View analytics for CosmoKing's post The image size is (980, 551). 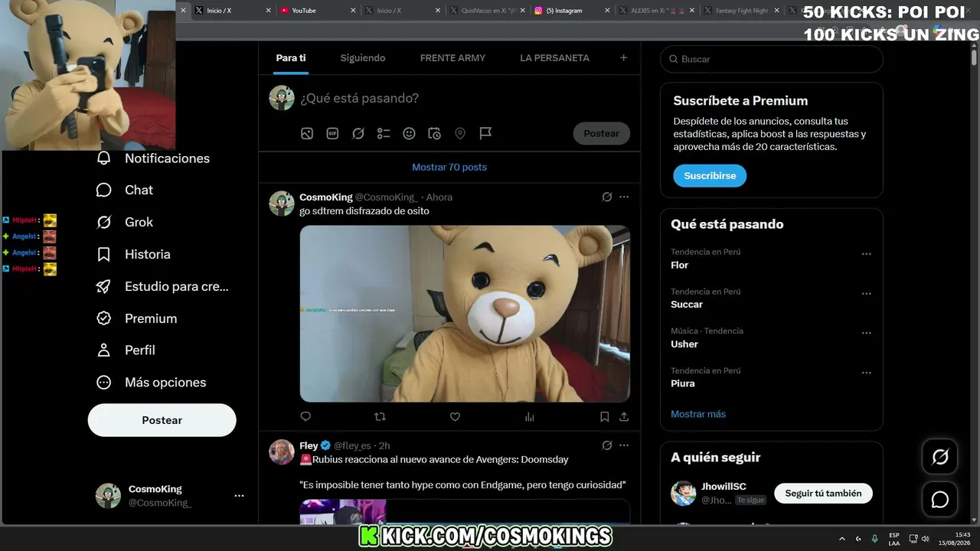pyautogui.click(x=529, y=416)
